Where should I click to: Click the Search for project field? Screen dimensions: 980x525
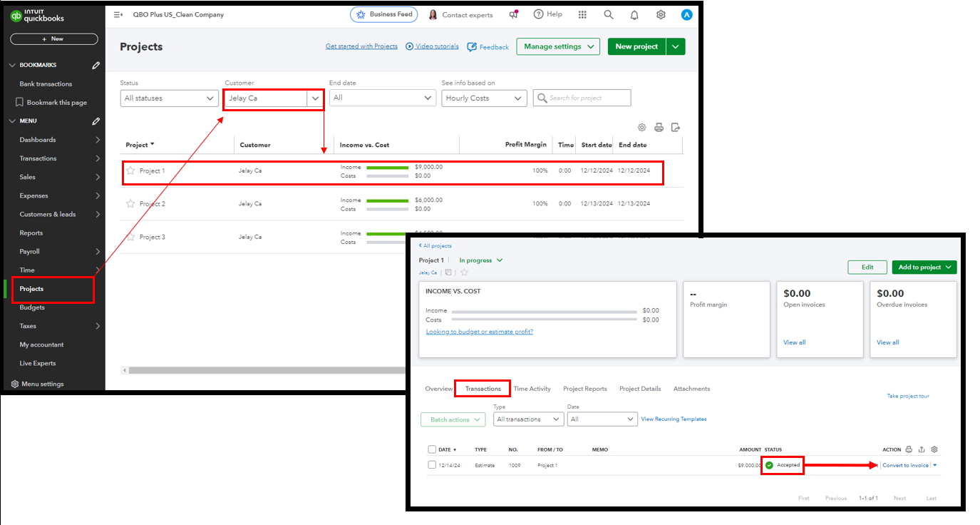[582, 98]
